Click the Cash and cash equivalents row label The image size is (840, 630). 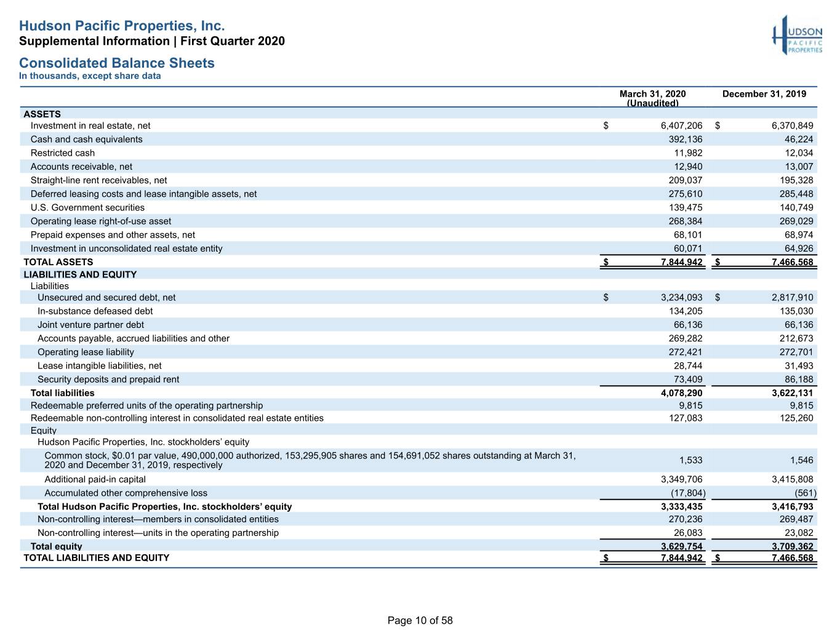pos(86,139)
